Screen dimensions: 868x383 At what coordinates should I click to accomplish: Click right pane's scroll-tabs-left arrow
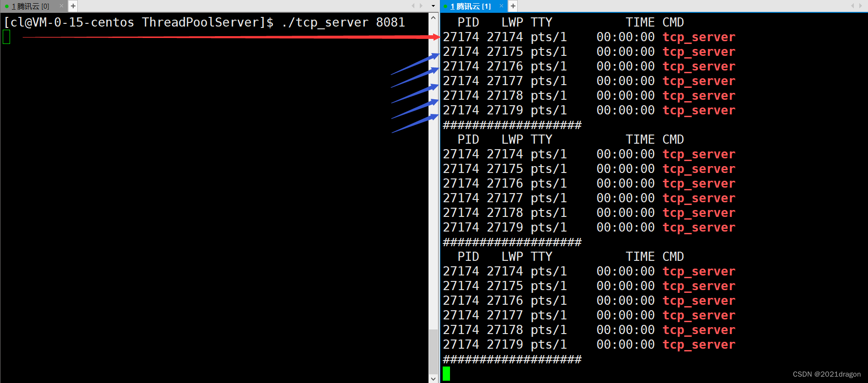click(x=852, y=6)
